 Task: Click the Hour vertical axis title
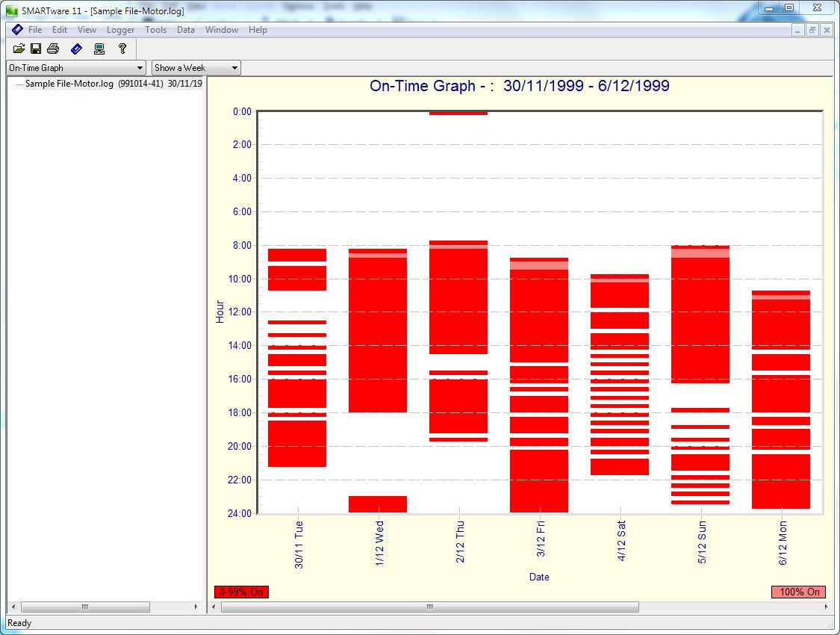[220, 312]
